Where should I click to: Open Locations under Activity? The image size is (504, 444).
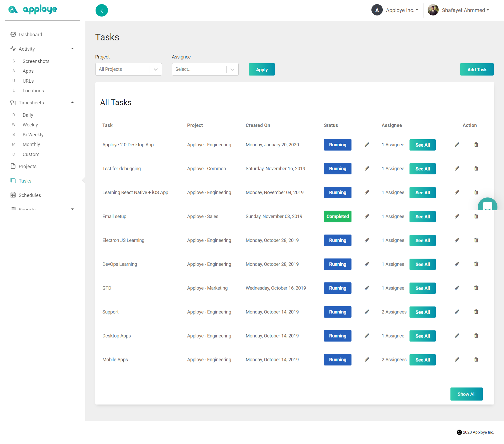click(33, 91)
